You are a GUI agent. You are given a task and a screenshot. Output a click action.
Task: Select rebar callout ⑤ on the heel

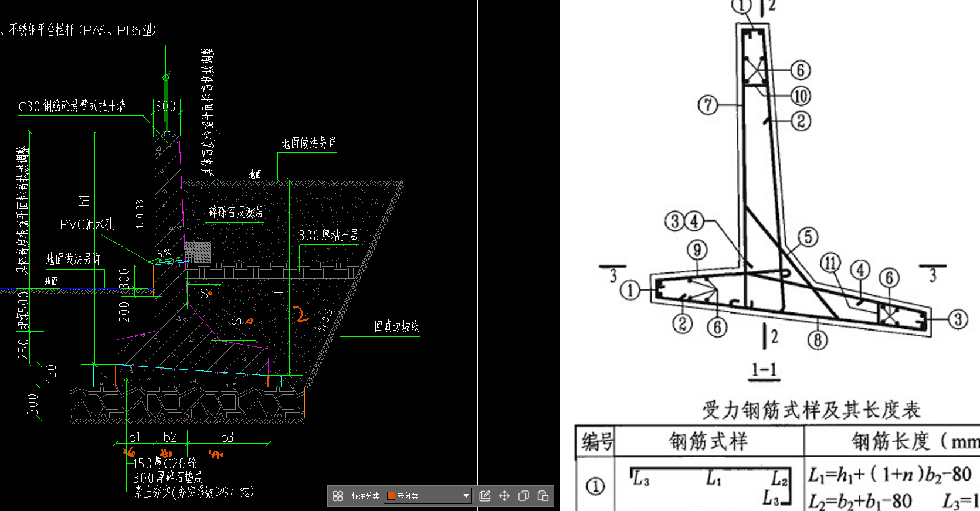click(x=808, y=237)
